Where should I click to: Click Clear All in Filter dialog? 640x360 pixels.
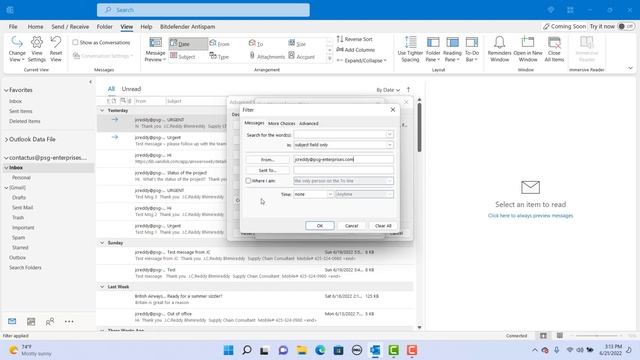383,226
